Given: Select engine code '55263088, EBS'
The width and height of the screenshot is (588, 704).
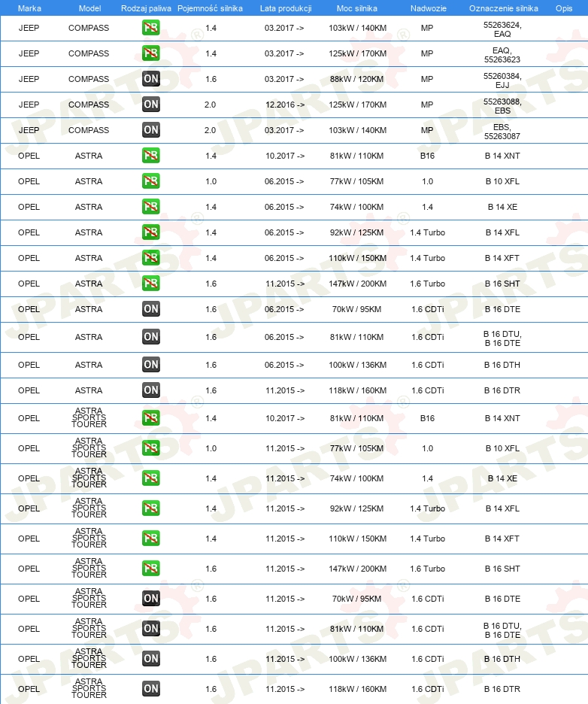Looking at the screenshot, I should pos(502,106).
